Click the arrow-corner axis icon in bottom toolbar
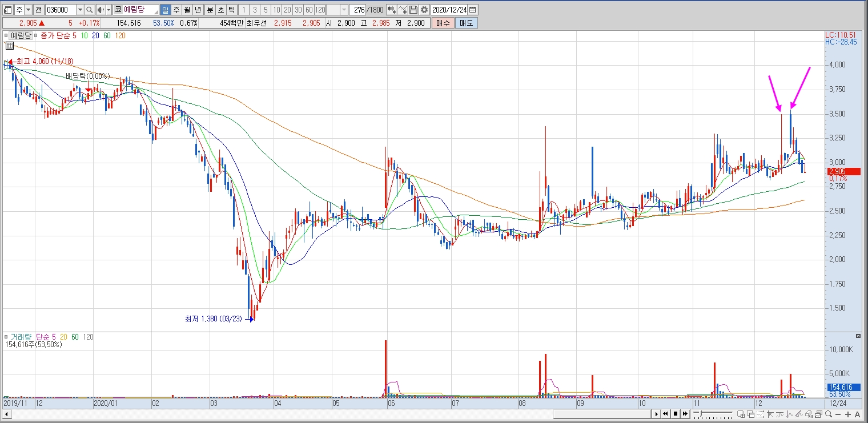The image size is (868, 423). [x=770, y=414]
